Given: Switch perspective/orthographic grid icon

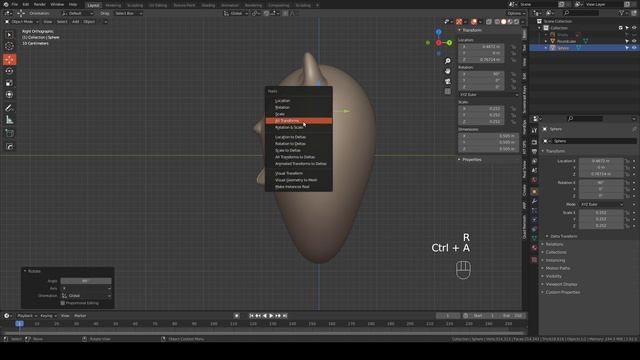Looking at the screenshot, I should click(x=448, y=91).
